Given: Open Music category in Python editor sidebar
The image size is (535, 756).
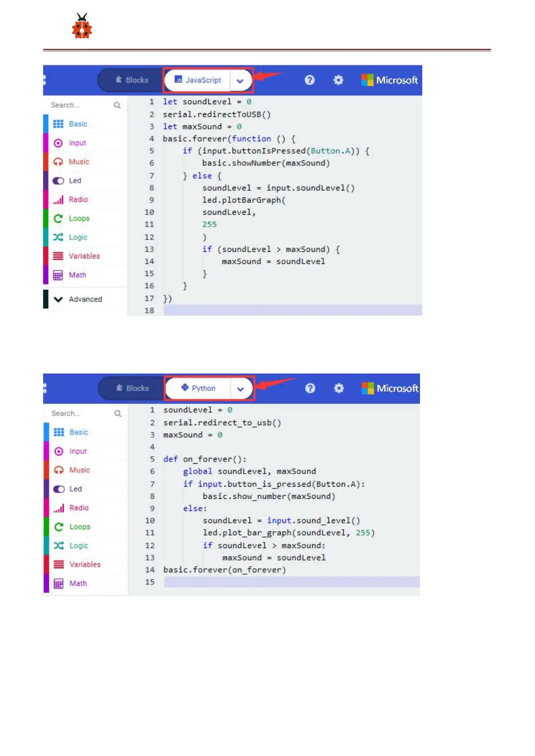Looking at the screenshot, I should coord(86,470).
